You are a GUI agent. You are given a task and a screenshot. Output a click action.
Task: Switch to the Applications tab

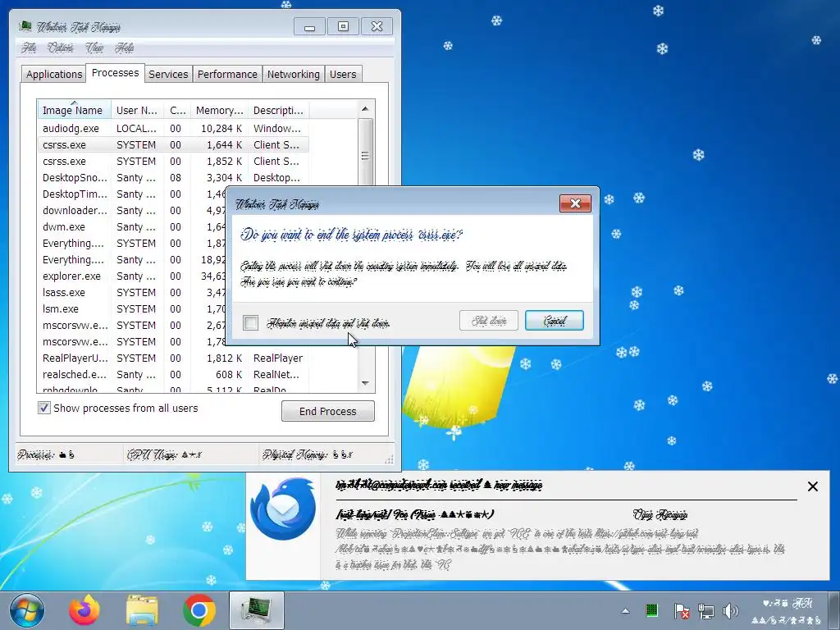click(x=54, y=74)
